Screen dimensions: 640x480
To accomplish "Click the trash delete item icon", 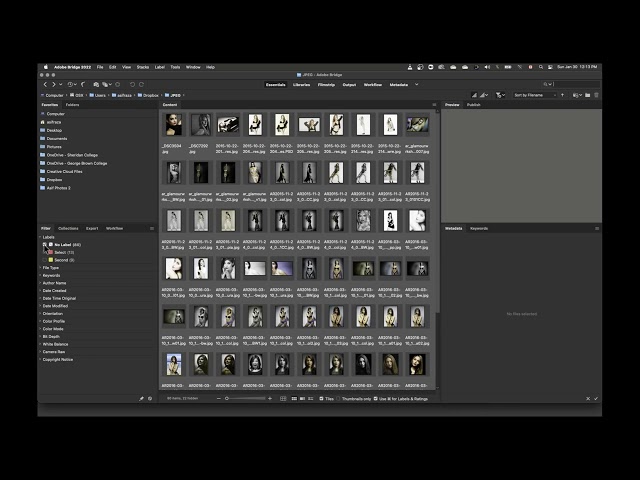I will point(596,95).
